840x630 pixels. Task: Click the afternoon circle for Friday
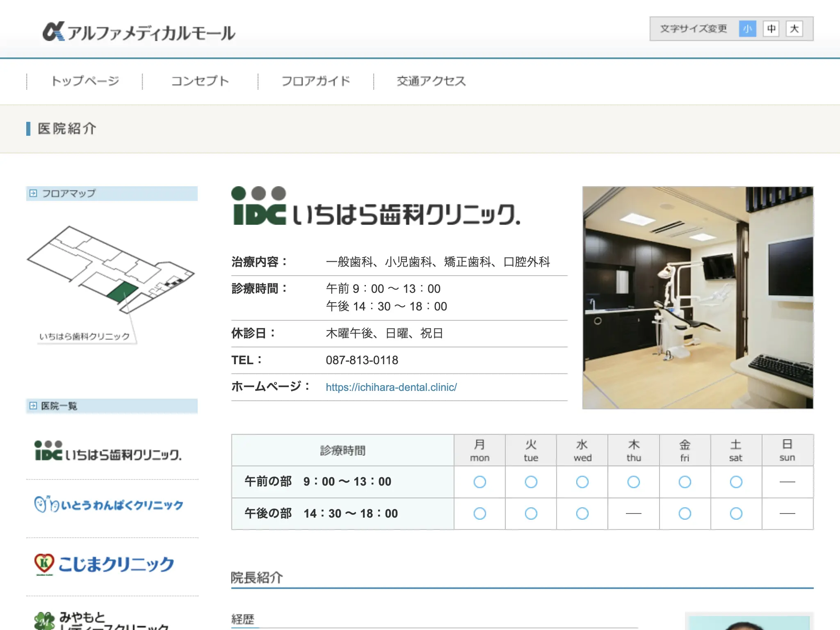pos(685,514)
